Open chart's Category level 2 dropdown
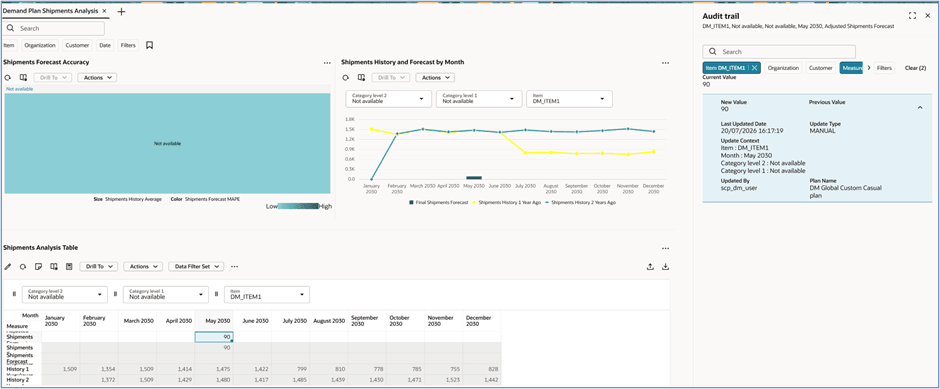Screen dimensions: 940x389 coord(388,99)
